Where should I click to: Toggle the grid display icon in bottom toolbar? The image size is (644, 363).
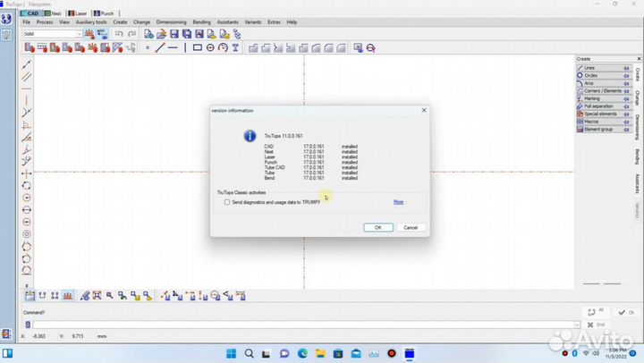coord(30,296)
